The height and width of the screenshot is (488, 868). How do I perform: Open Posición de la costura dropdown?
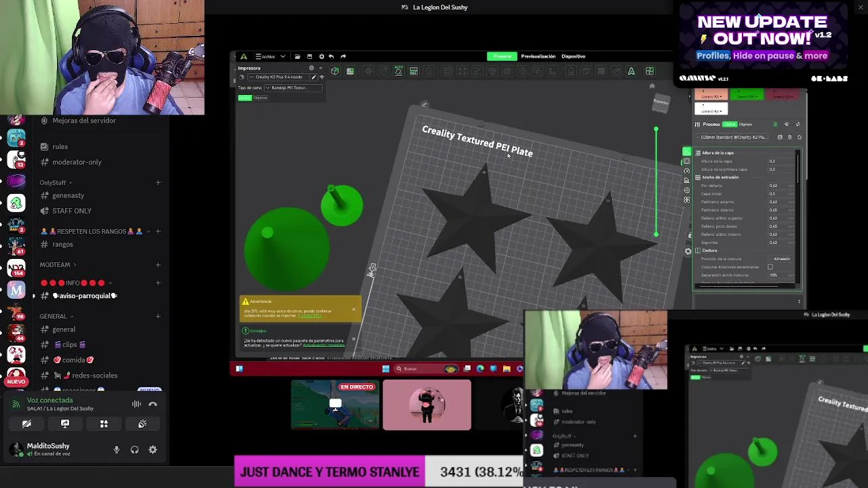782,259
